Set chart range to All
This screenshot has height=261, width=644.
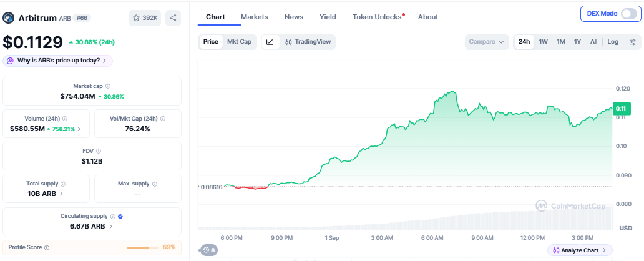tap(594, 42)
